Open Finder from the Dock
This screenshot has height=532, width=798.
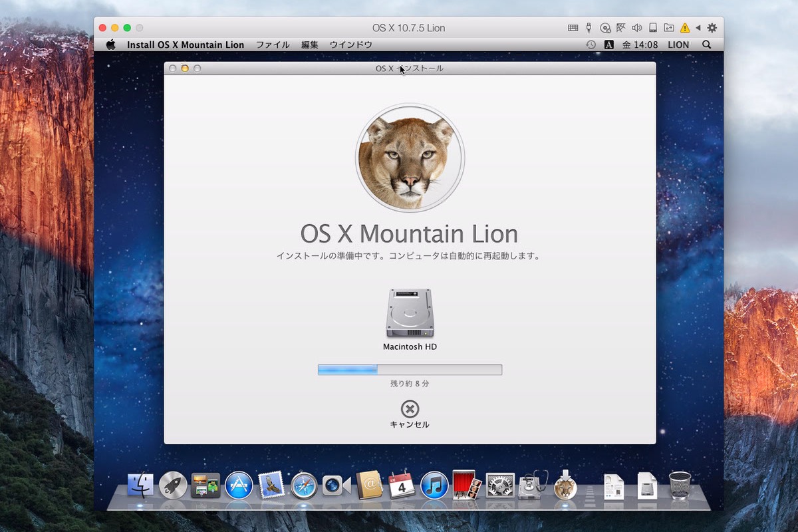pos(140,485)
